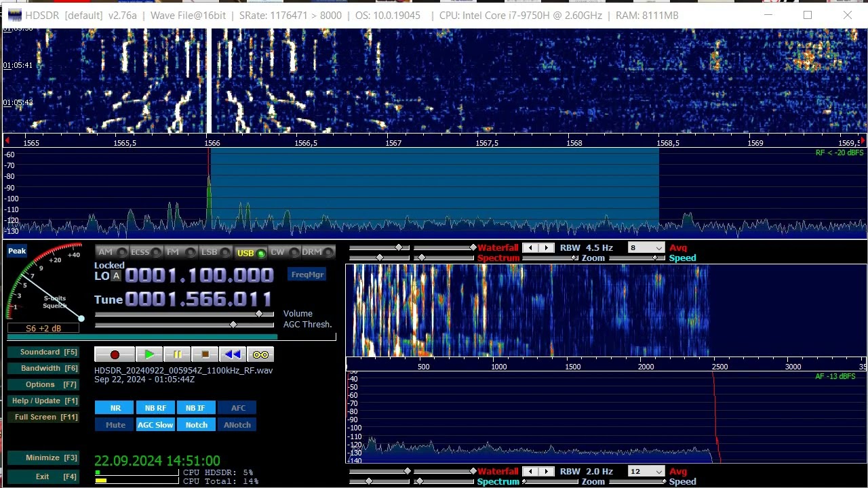The width and height of the screenshot is (868, 488).
Task: Click the upper red Waterfall label
Action: [x=498, y=247]
